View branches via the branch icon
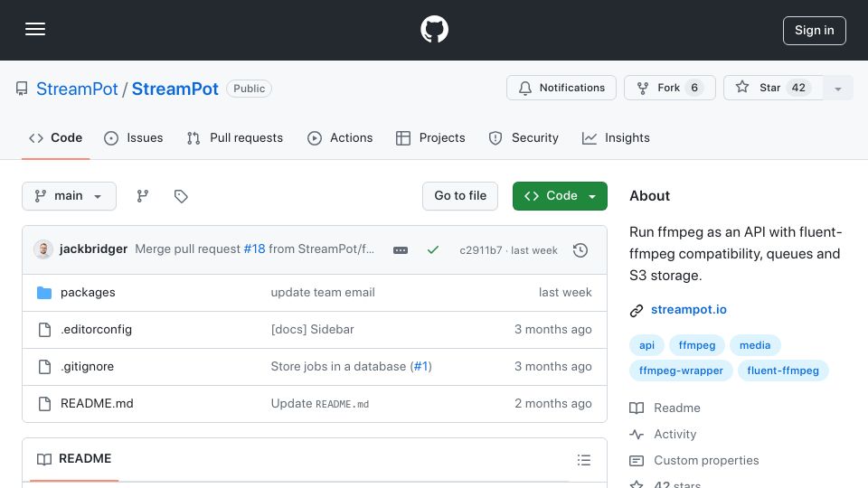Image resolution: width=868 pixels, height=488 pixels. [x=143, y=196]
